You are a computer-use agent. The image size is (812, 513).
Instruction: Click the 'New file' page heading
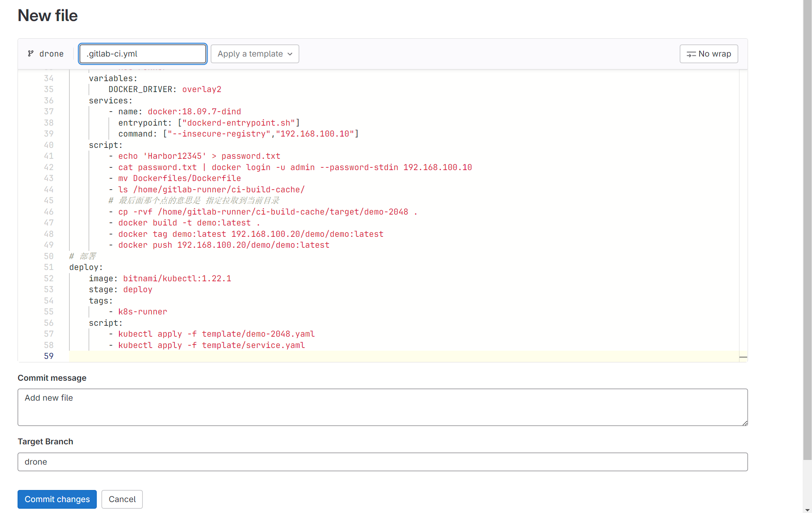pos(48,16)
